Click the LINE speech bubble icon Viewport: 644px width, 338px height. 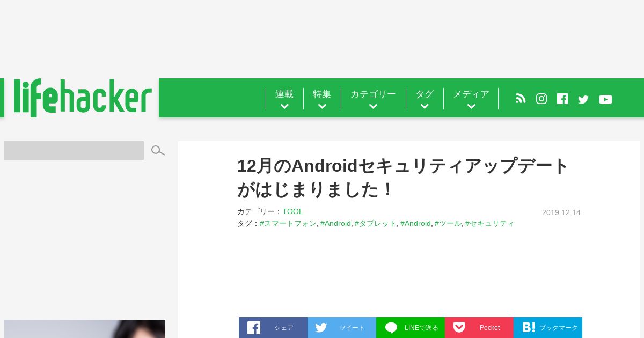391,328
